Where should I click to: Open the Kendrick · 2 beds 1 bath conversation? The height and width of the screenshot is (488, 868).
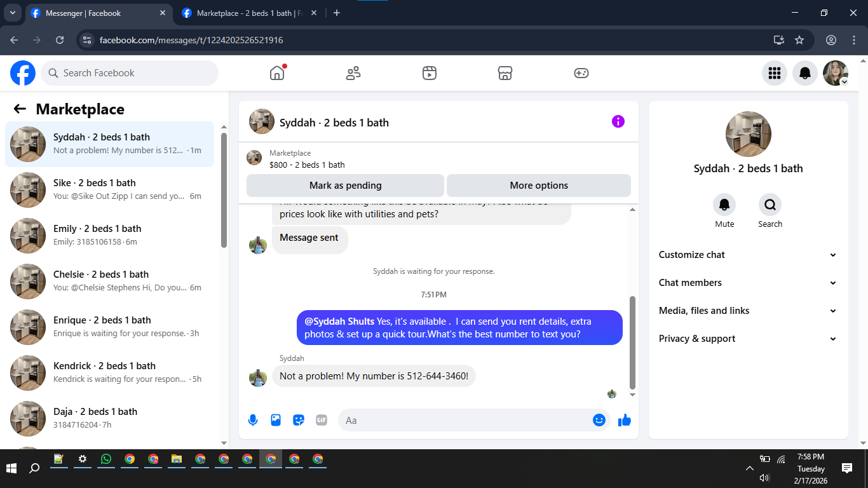pos(110,372)
